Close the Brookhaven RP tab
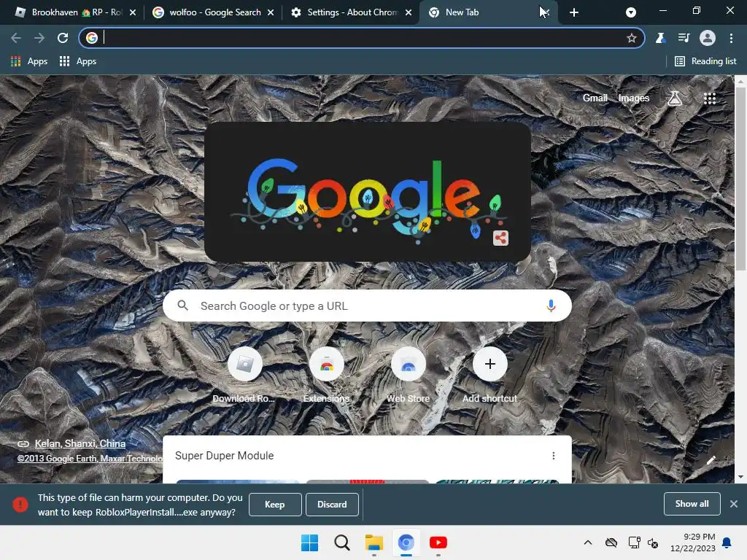The image size is (747, 560). click(x=133, y=12)
